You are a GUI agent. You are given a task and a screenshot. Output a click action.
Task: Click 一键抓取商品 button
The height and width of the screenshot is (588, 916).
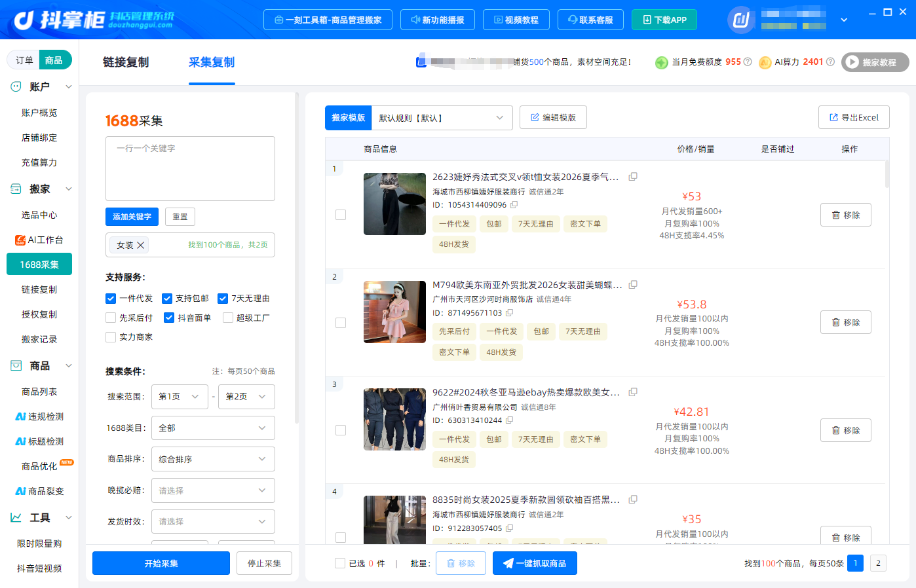pos(535,563)
